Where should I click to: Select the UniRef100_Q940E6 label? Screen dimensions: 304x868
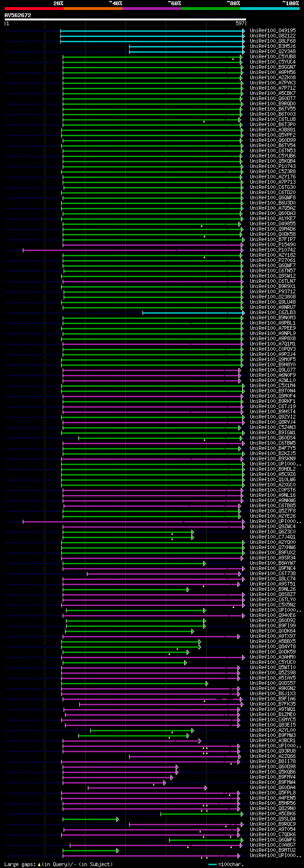273,615
